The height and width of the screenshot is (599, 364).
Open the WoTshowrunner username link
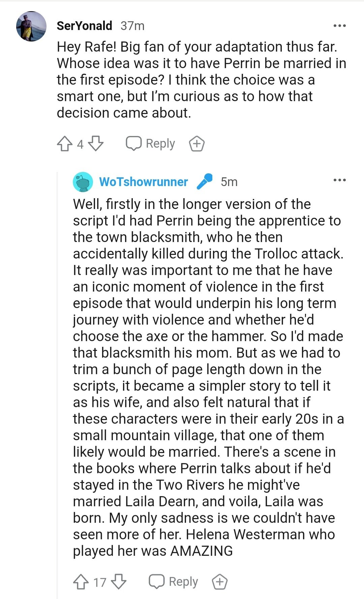tap(144, 182)
